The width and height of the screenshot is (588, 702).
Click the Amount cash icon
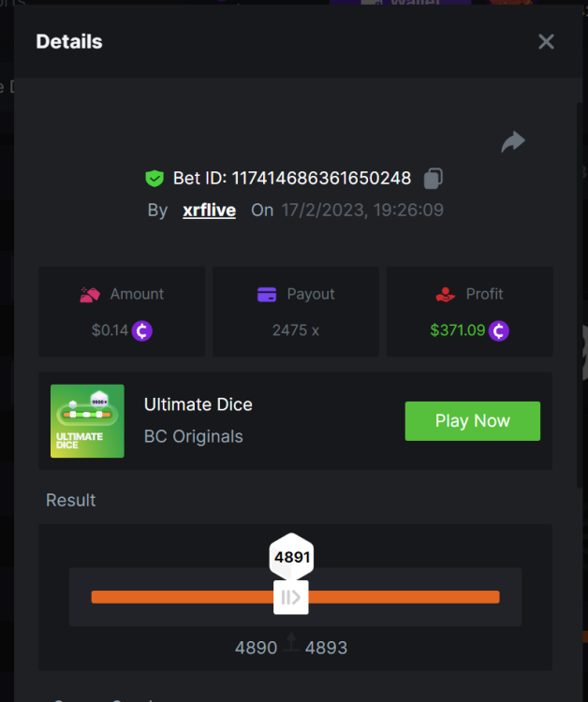90,295
